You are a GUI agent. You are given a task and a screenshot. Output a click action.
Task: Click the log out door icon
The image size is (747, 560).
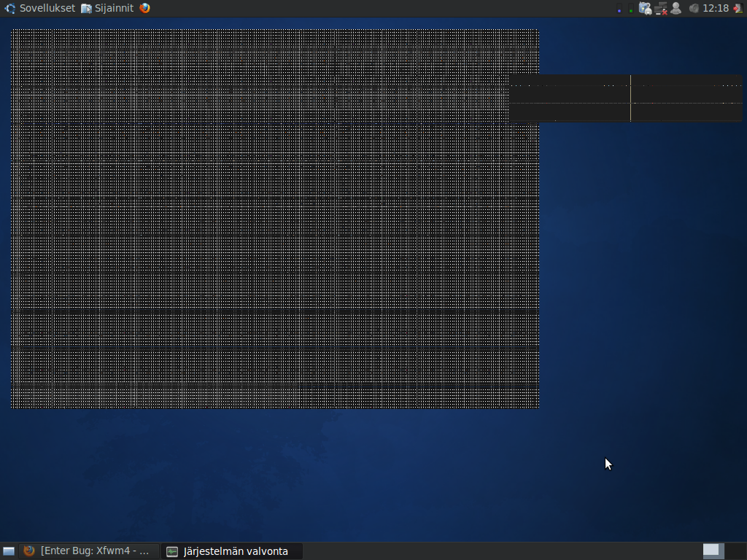(x=738, y=8)
